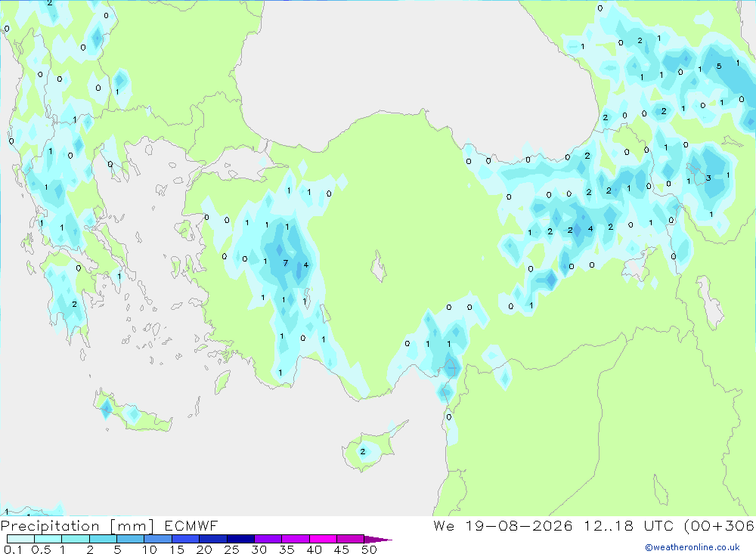Image resolution: width=756 pixels, height=554 pixels.
Task: Click the legend tick label "40"
Action: pyautogui.click(x=314, y=549)
